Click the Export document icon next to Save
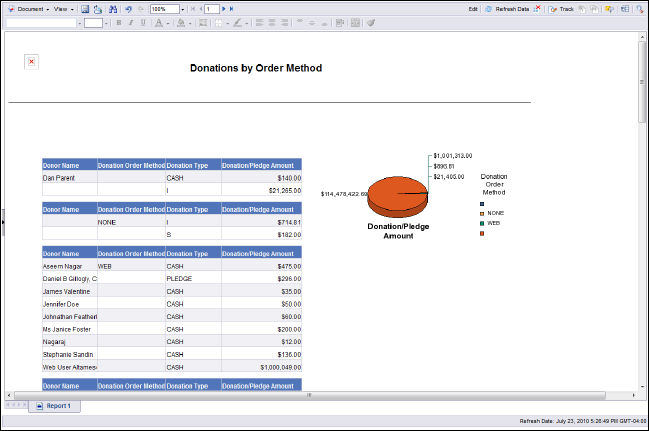Image resolution: width=649 pixels, height=431 pixels. pos(98,8)
